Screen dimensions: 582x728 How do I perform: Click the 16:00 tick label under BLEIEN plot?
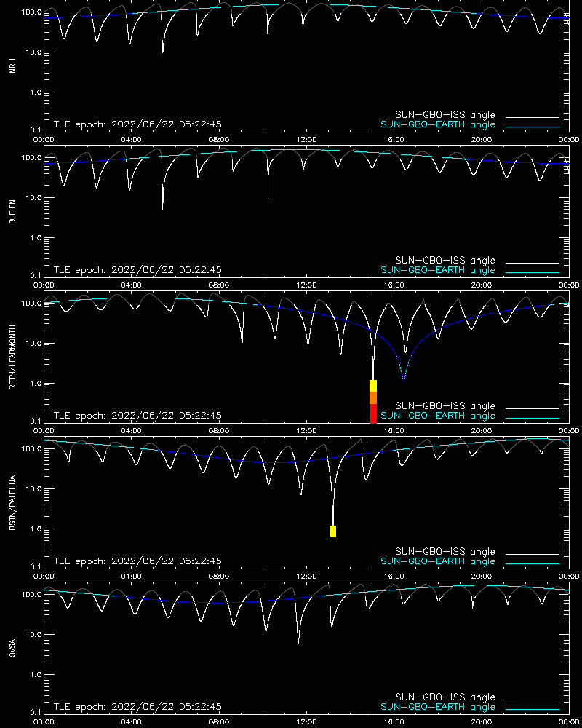(394, 285)
